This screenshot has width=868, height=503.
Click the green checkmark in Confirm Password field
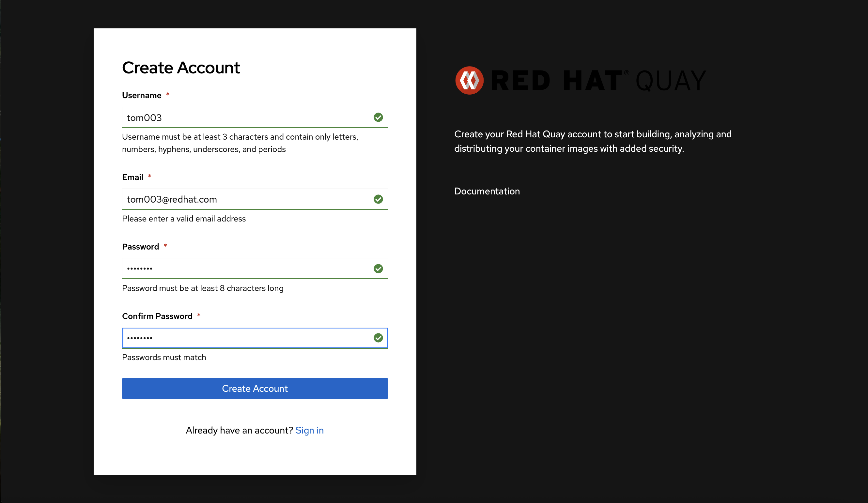(378, 338)
